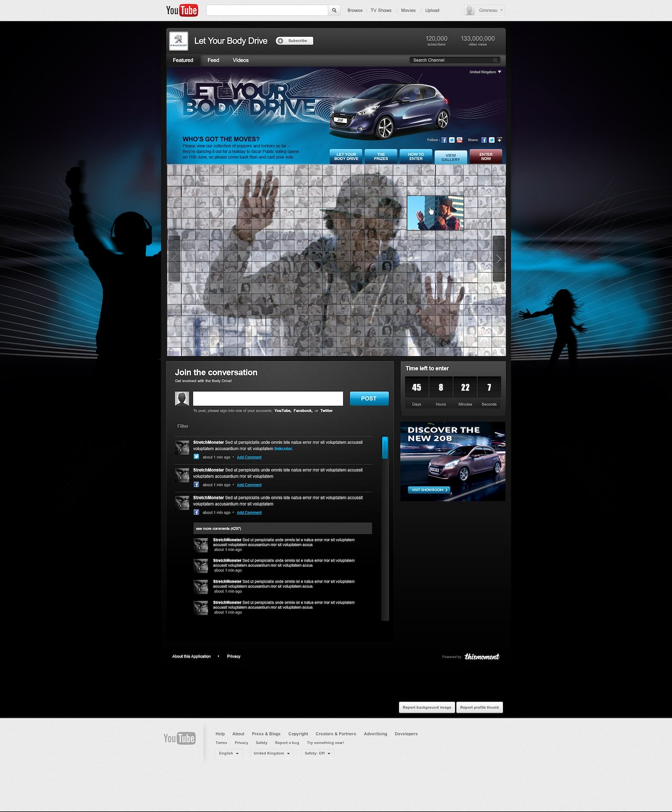This screenshot has height=812, width=672.
Task: Open Browse in the top navigation
Action: (355, 11)
